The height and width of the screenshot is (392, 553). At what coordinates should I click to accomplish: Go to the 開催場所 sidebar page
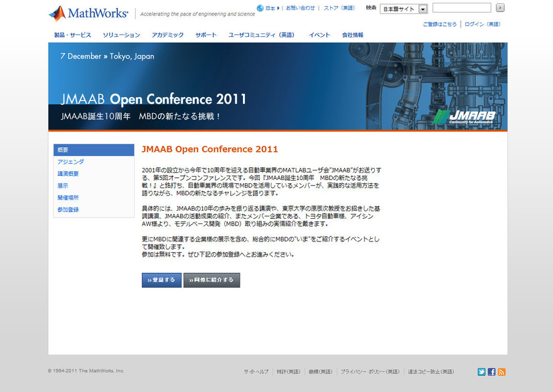coord(68,198)
